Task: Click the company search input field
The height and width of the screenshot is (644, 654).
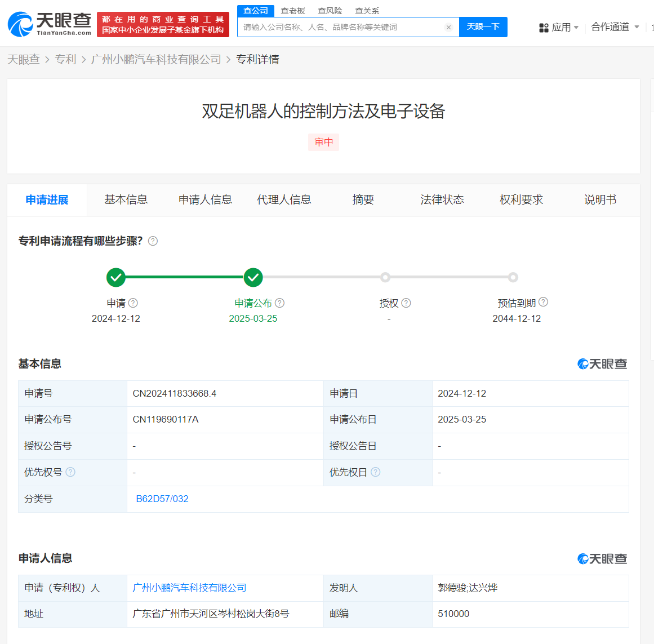Action: (x=341, y=27)
